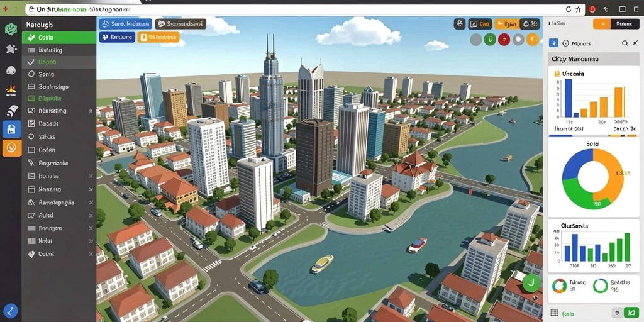Toggle the checkmark beside second green sidebar item
This screenshot has width=644, height=322.
(x=31, y=62)
